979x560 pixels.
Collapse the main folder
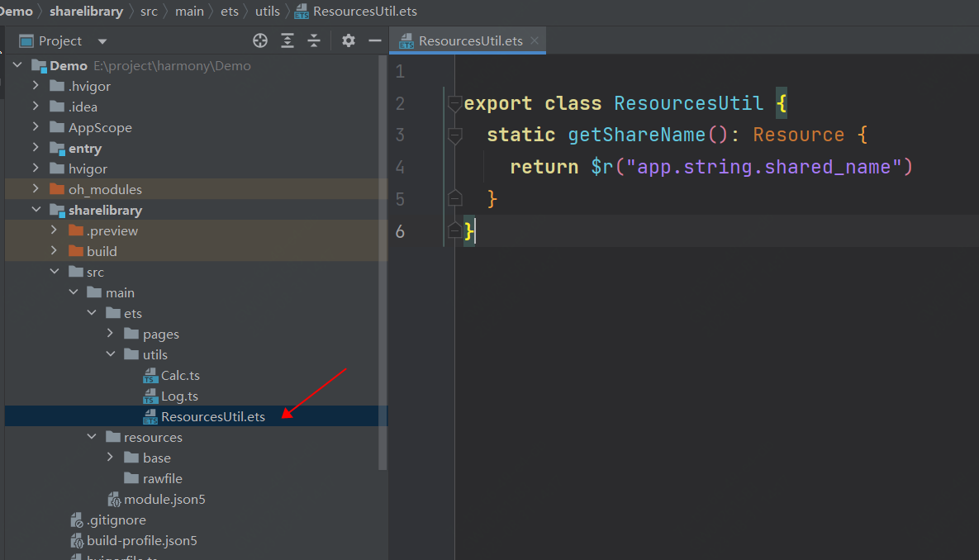74,292
